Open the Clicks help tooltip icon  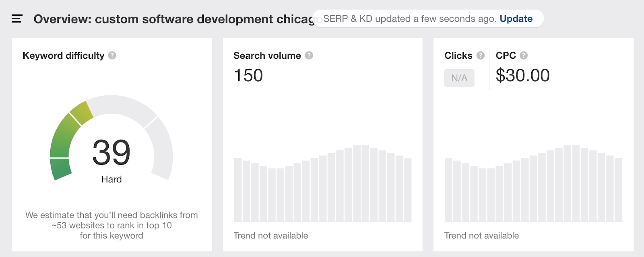pyautogui.click(x=481, y=56)
